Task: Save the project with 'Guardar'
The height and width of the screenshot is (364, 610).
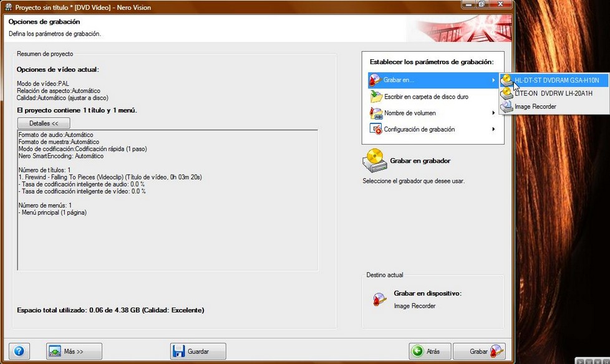Action: coord(198,351)
